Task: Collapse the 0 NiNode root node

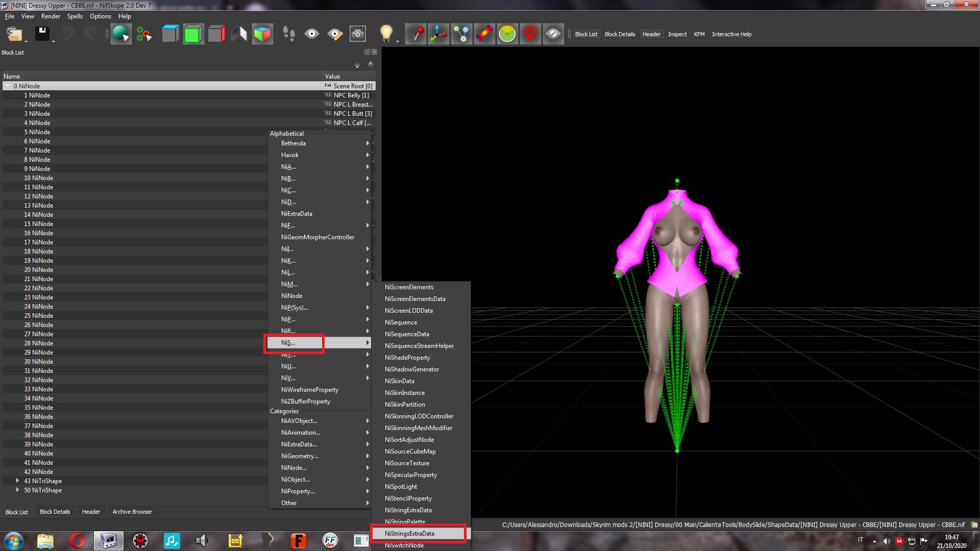Action: pos(7,86)
